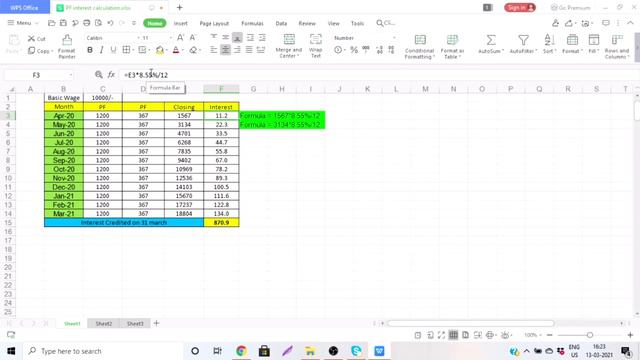Image resolution: width=640 pixels, height=360 pixels.
Task: Toggle bold formatting
Action: coord(89,50)
